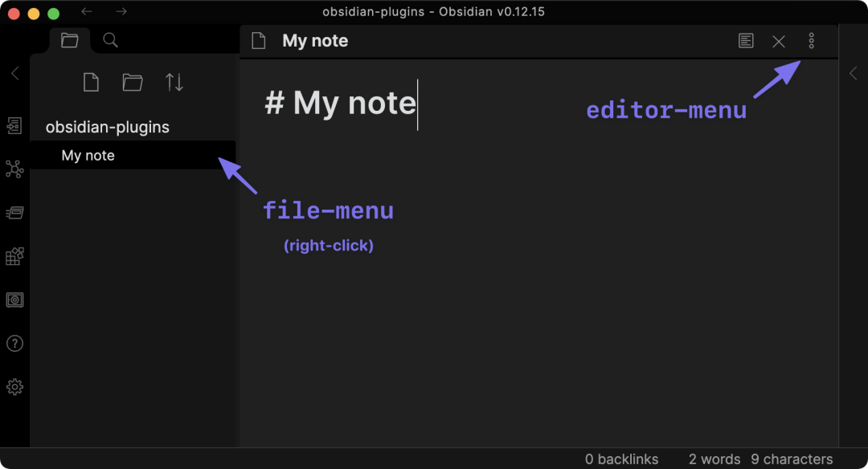The height and width of the screenshot is (469, 868).
Task: Toggle preview mode for the note
Action: [x=746, y=40]
